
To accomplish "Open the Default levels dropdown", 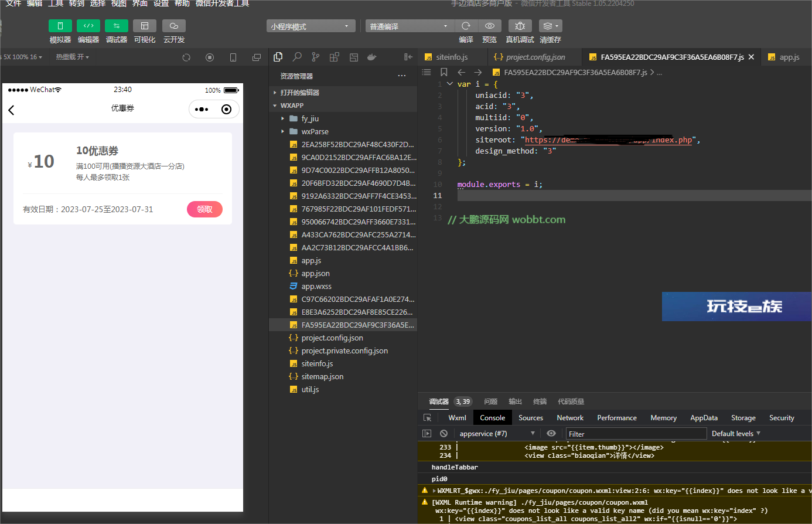I will pos(736,434).
